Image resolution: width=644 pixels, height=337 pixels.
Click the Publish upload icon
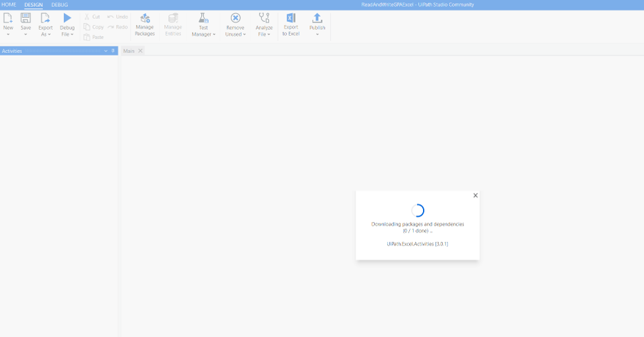point(317,18)
